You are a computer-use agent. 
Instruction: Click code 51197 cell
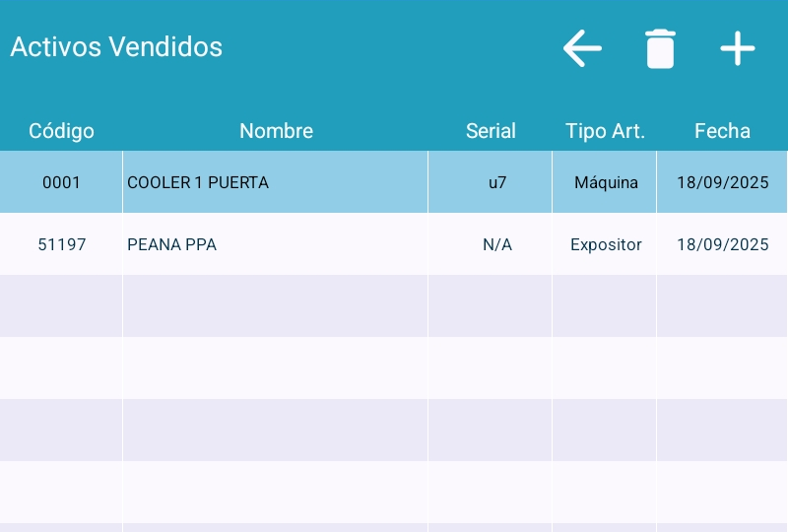pyautogui.click(x=61, y=244)
